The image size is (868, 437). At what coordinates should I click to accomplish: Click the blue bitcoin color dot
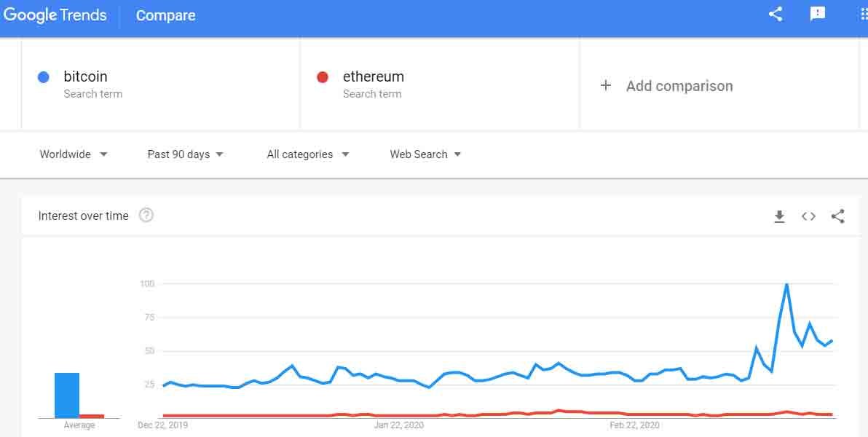(44, 77)
